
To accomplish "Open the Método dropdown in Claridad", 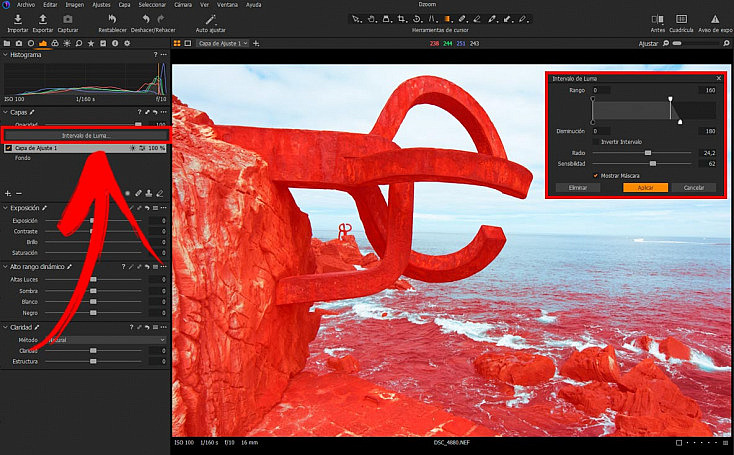I will (x=105, y=340).
